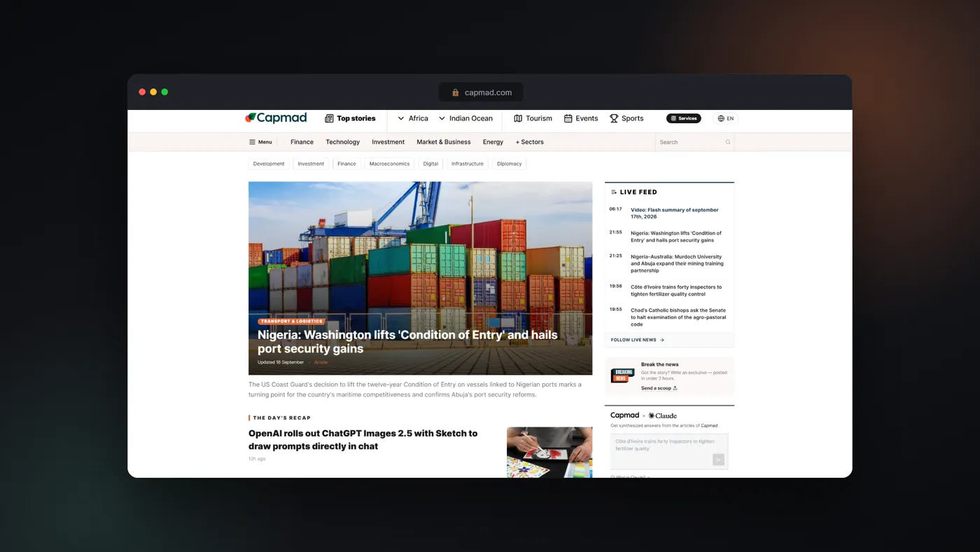Open the Technology section

coord(343,142)
